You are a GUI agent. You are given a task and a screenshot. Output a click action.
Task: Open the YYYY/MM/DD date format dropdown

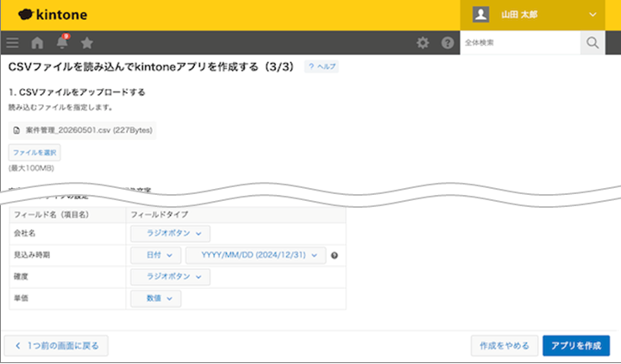pyautogui.click(x=256, y=255)
